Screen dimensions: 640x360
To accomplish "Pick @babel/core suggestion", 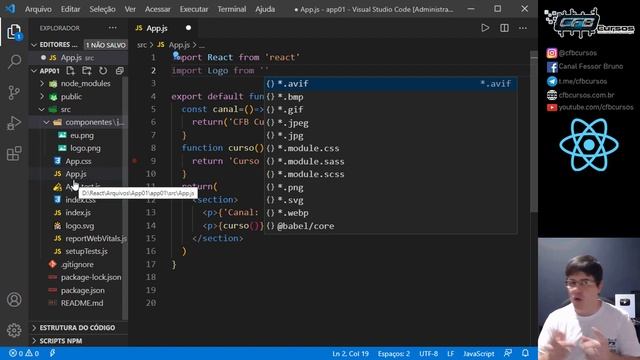I will [391, 226].
